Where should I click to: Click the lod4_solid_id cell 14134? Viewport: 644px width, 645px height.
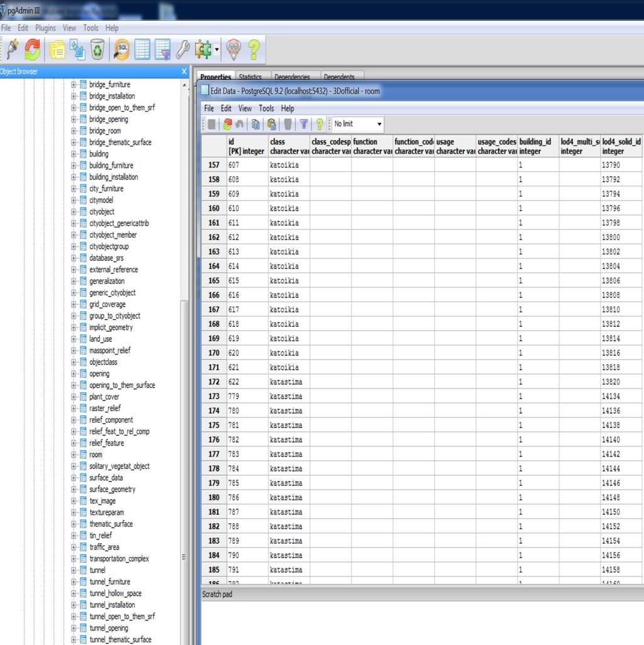point(621,396)
